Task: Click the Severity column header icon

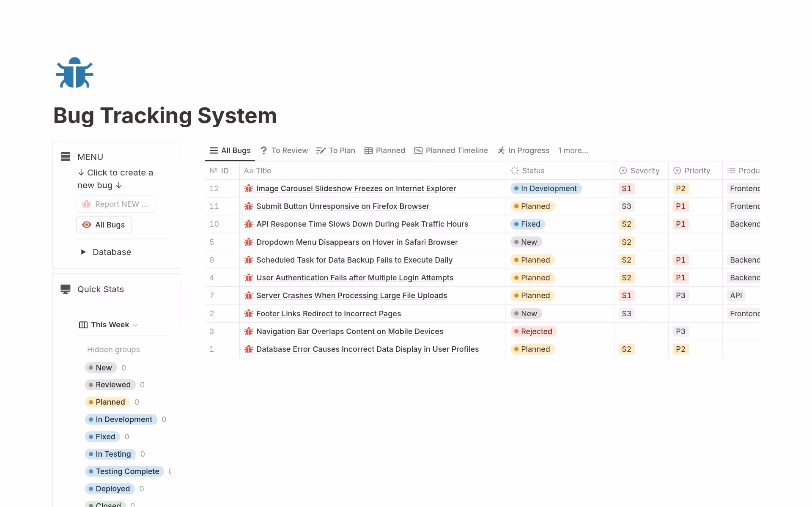Action: point(623,171)
